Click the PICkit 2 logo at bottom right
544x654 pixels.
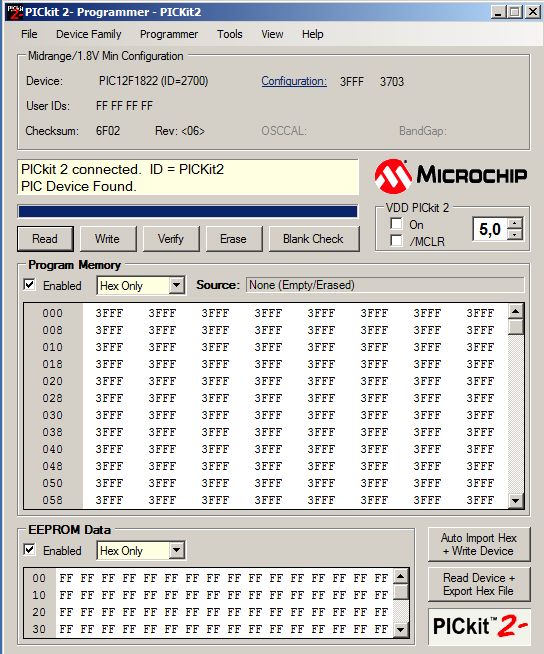(x=479, y=626)
